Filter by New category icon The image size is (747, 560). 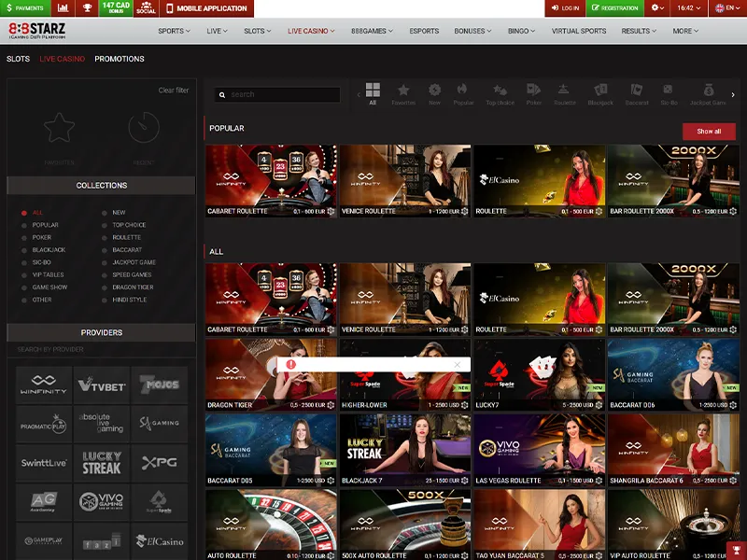(x=434, y=94)
